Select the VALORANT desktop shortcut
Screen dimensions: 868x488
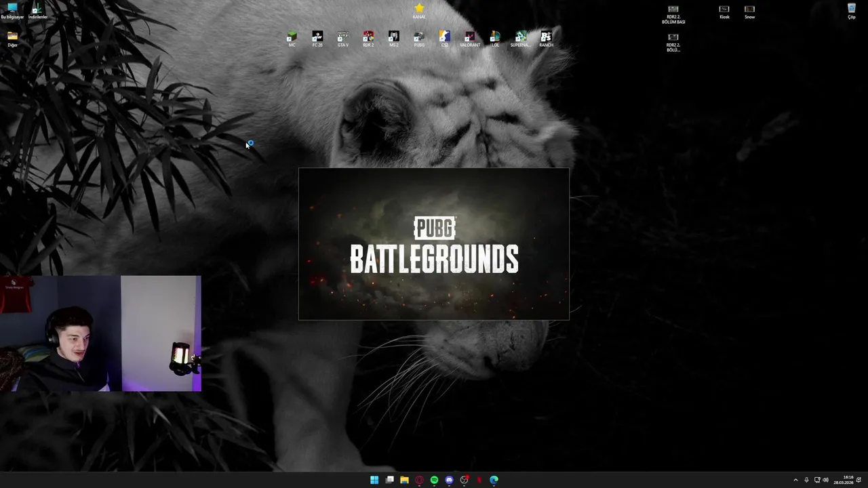(x=470, y=39)
